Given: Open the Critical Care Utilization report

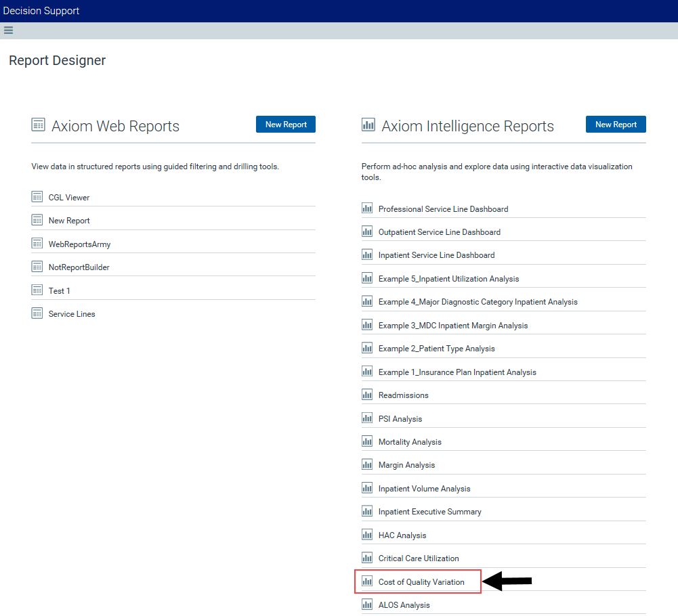Looking at the screenshot, I should tap(419, 559).
